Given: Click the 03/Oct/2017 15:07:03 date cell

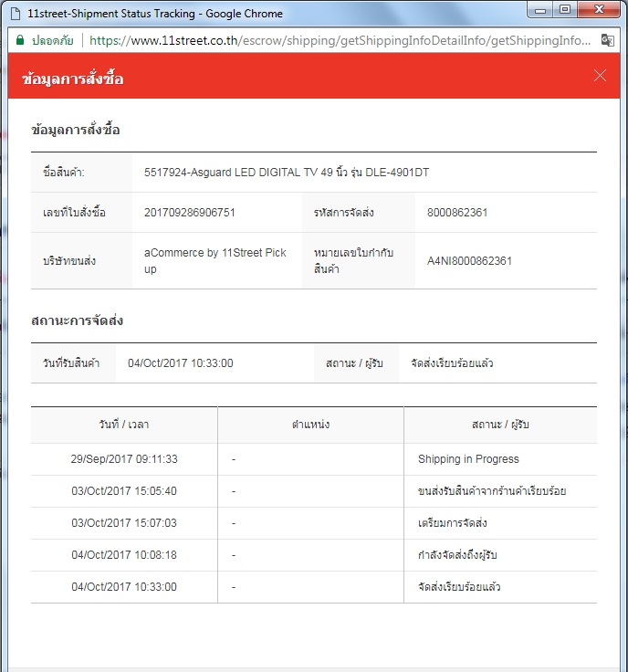Looking at the screenshot, I should click(124, 523).
